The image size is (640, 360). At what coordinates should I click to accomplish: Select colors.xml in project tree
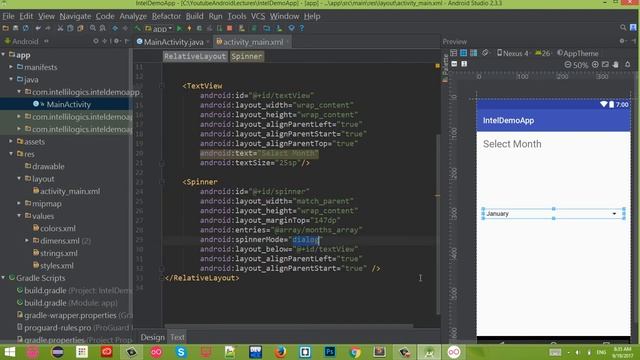(58, 228)
